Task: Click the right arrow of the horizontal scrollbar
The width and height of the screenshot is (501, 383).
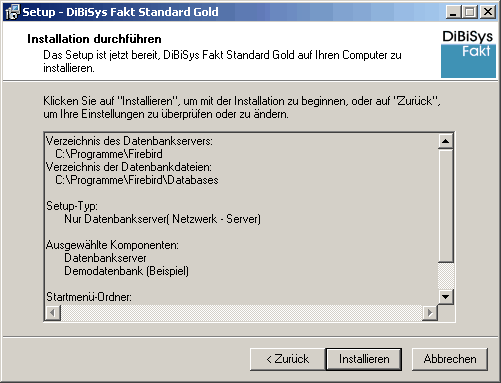Action: coord(430,313)
